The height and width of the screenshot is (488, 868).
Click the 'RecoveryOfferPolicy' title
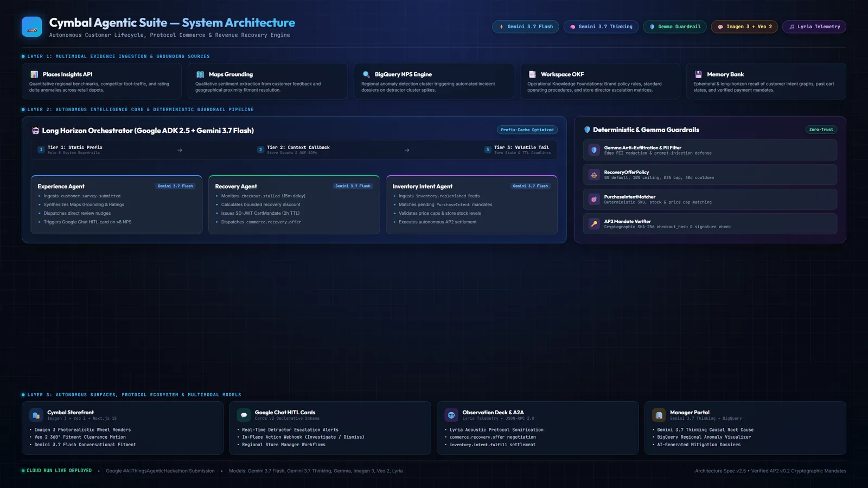(x=627, y=172)
